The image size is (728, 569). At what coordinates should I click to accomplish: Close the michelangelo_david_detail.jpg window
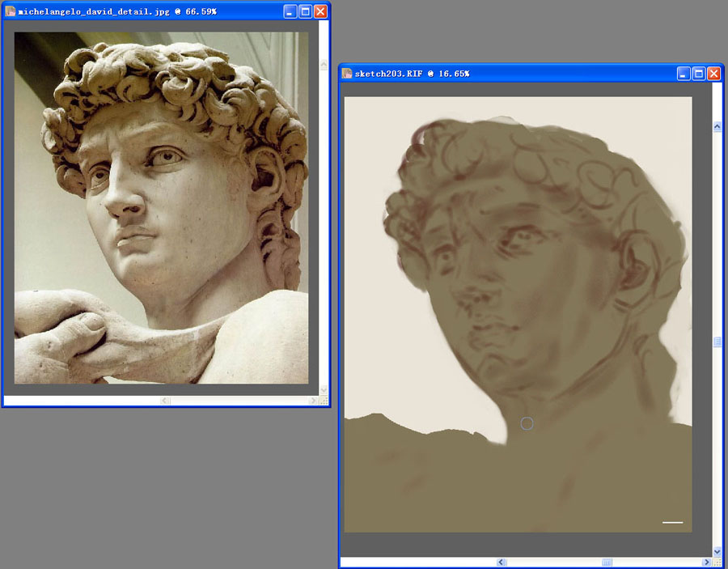pos(321,11)
